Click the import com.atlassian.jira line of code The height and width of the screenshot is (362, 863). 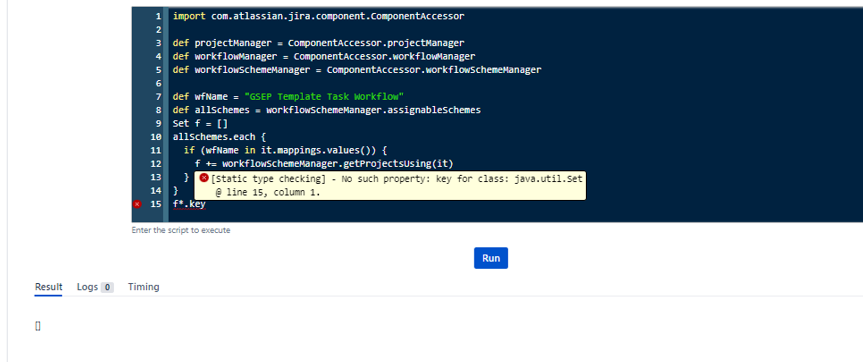click(x=319, y=16)
